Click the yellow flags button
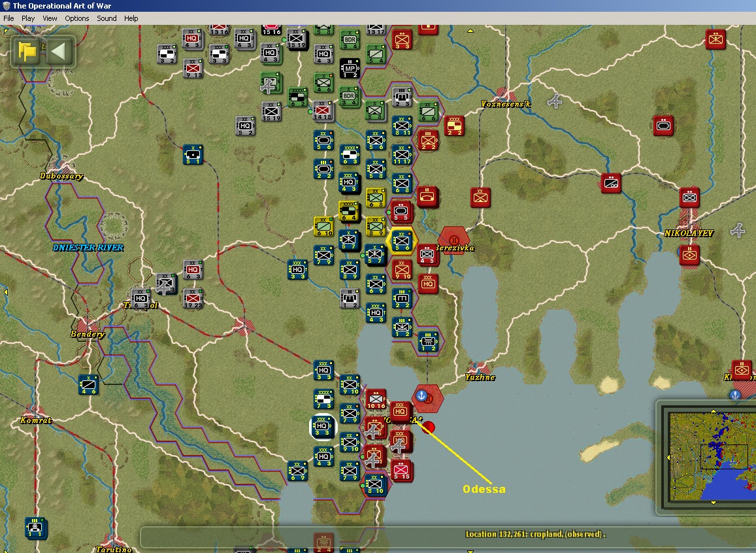756x553 pixels. (x=27, y=51)
